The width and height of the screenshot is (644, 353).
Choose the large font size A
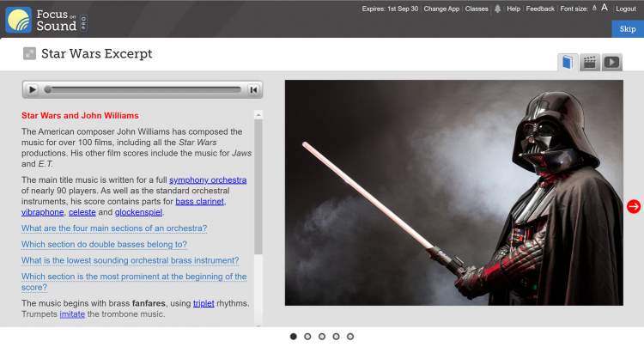click(x=605, y=8)
